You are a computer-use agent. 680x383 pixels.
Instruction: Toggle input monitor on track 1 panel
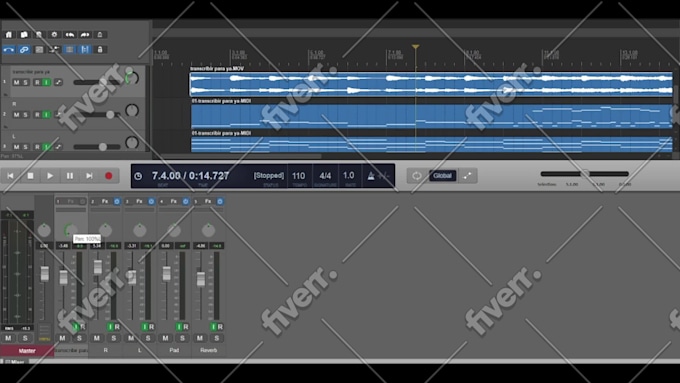(46, 82)
